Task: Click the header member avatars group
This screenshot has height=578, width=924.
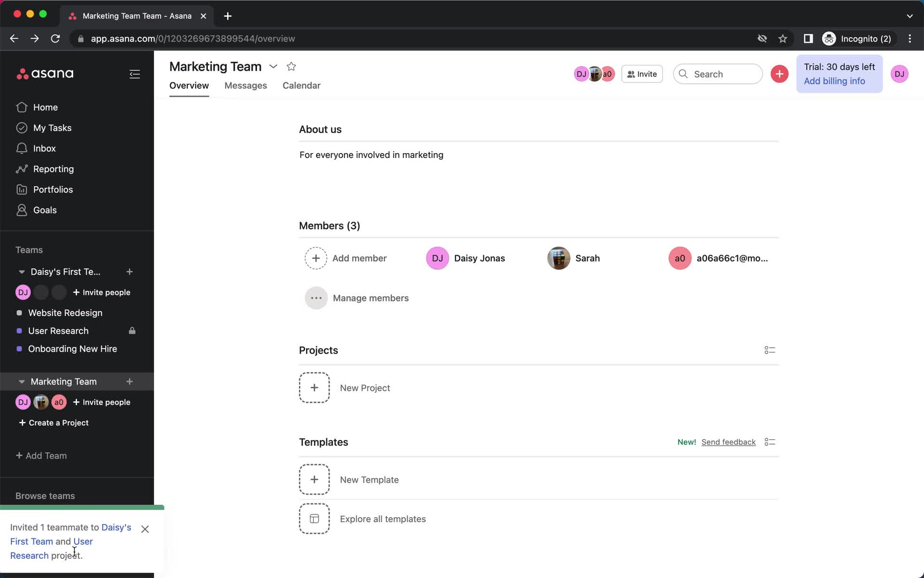Action: 594,74
